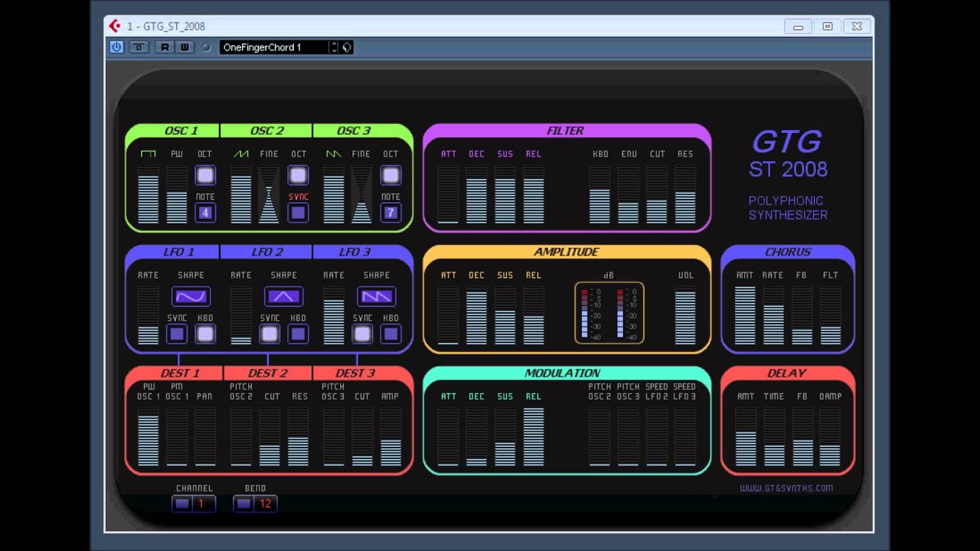Adjust Modulation PITCH OSC 2 slider
The height and width of the screenshot is (551, 980).
point(599,436)
